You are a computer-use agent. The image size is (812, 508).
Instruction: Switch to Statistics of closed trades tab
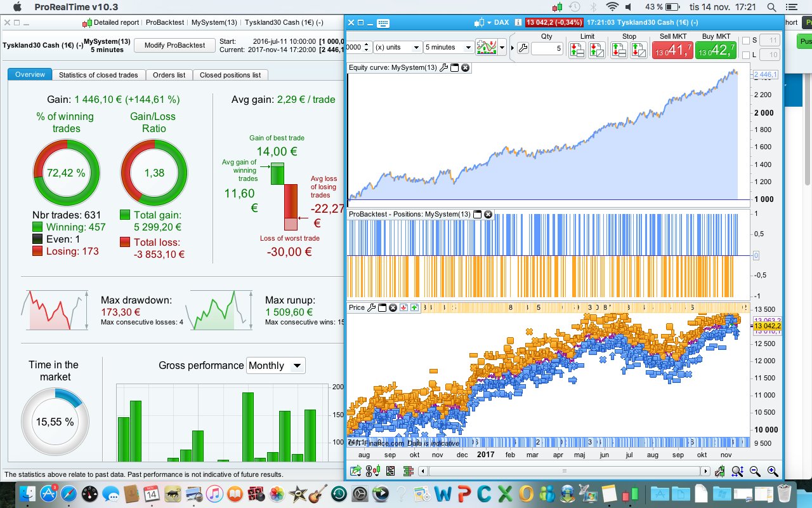(98, 75)
